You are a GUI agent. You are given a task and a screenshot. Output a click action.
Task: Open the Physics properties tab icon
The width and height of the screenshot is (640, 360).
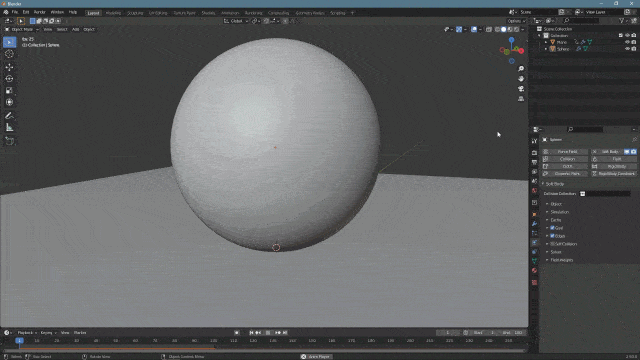534,242
